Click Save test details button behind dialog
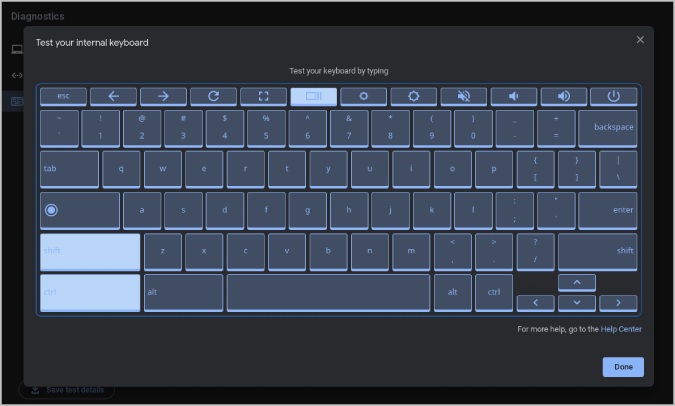 point(67,390)
